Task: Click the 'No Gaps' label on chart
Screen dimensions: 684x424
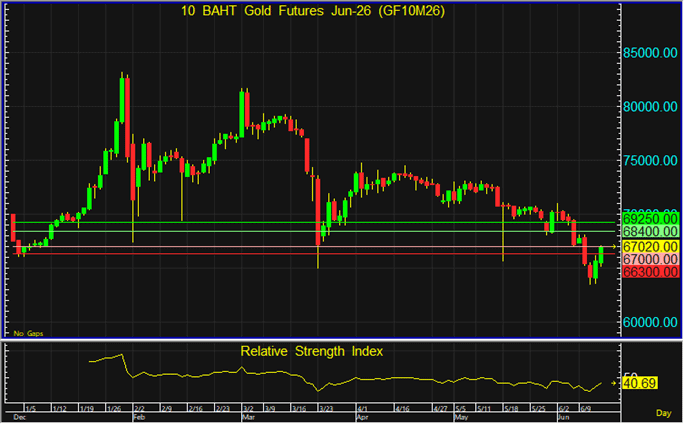Action: click(28, 333)
